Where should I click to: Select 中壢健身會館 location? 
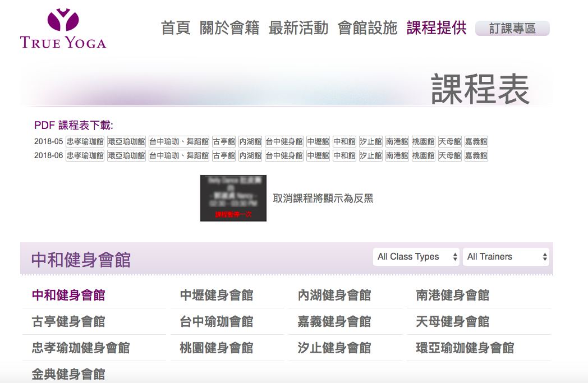click(x=217, y=296)
